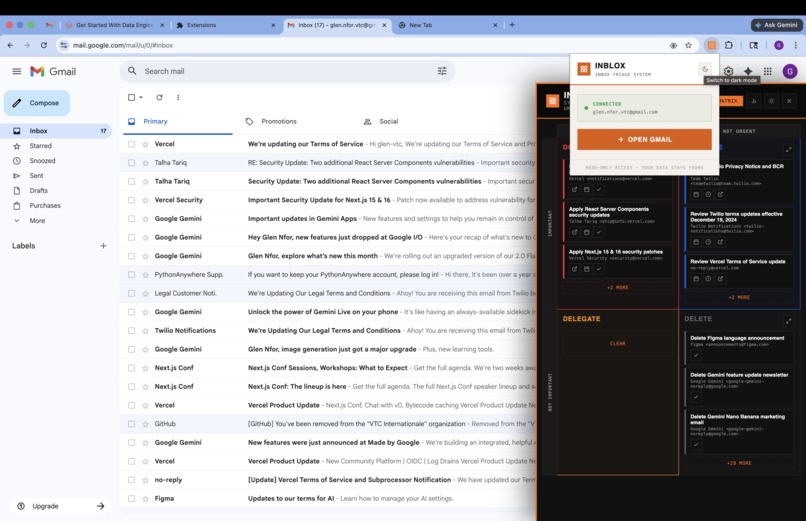Open the Review Vercel Terms of Service email
The height and width of the screenshot is (521, 806).
pyautogui.click(x=720, y=279)
